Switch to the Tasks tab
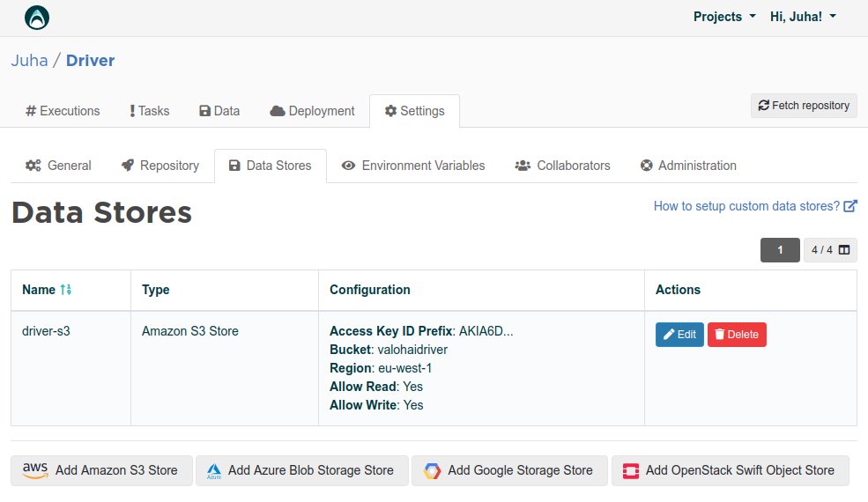This screenshot has width=868, height=502. 149,111
